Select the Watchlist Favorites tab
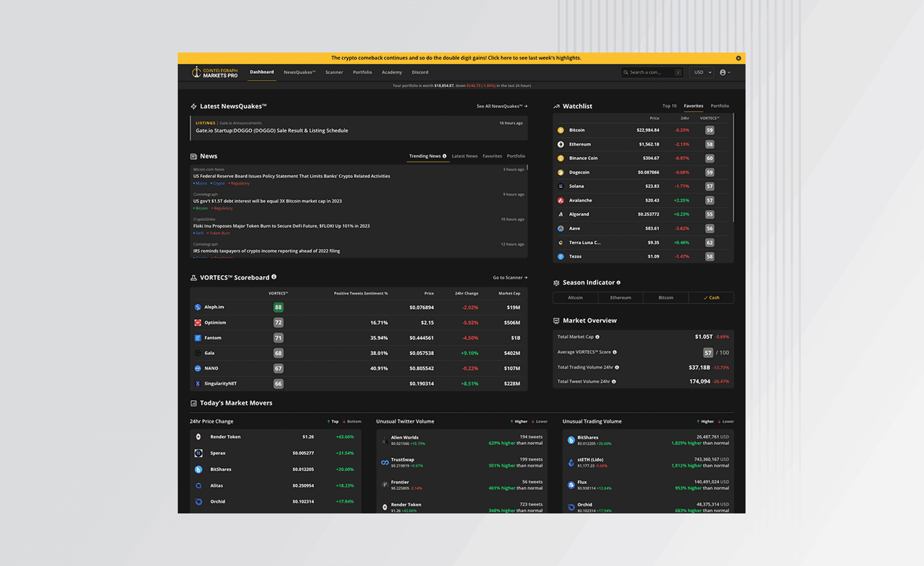Image resolution: width=924 pixels, height=566 pixels. pos(694,107)
